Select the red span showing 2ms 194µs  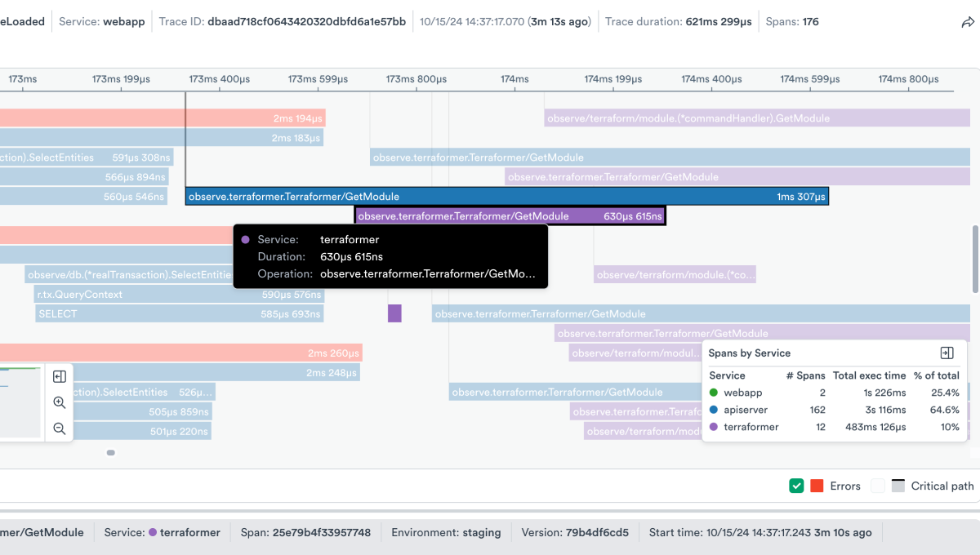[163, 118]
